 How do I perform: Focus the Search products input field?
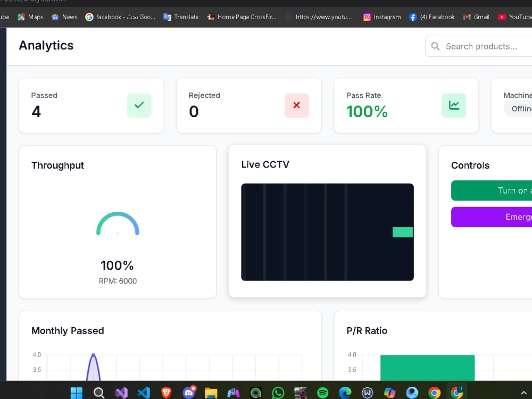(x=479, y=46)
